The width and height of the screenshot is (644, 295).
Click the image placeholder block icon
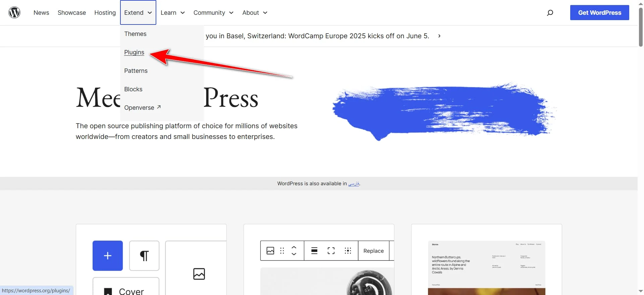199,274
